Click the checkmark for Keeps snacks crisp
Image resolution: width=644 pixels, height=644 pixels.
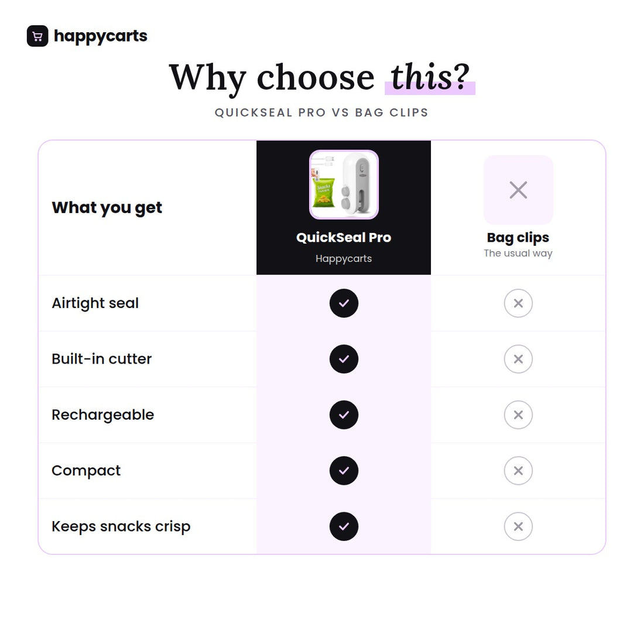344,526
